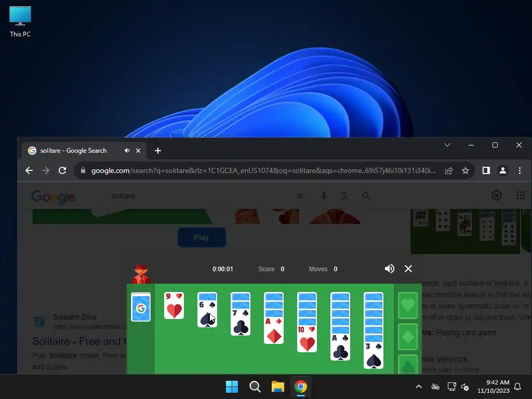The width and height of the screenshot is (532, 399).
Task: Show hidden system tray icons
Action: coord(419,387)
